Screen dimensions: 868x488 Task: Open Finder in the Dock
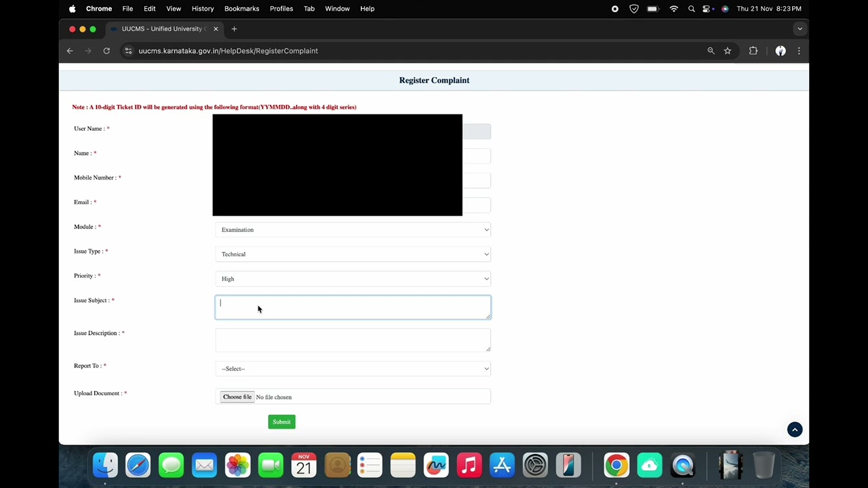point(105,466)
